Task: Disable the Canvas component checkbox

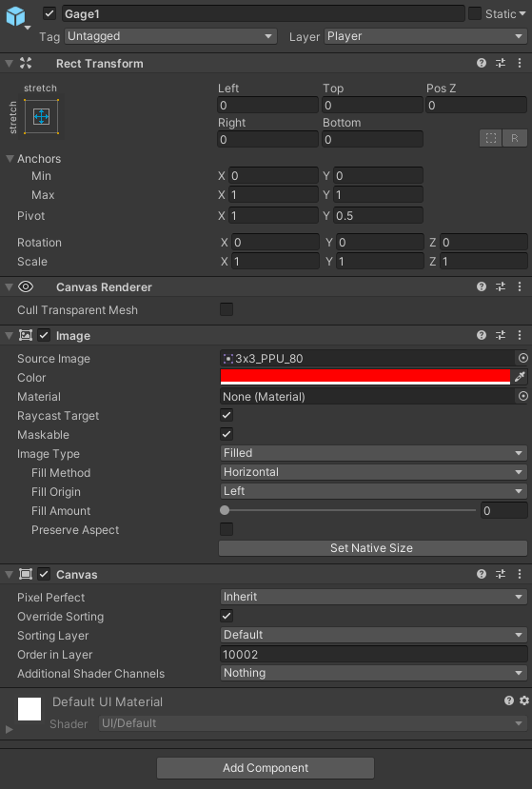Action: 45,574
